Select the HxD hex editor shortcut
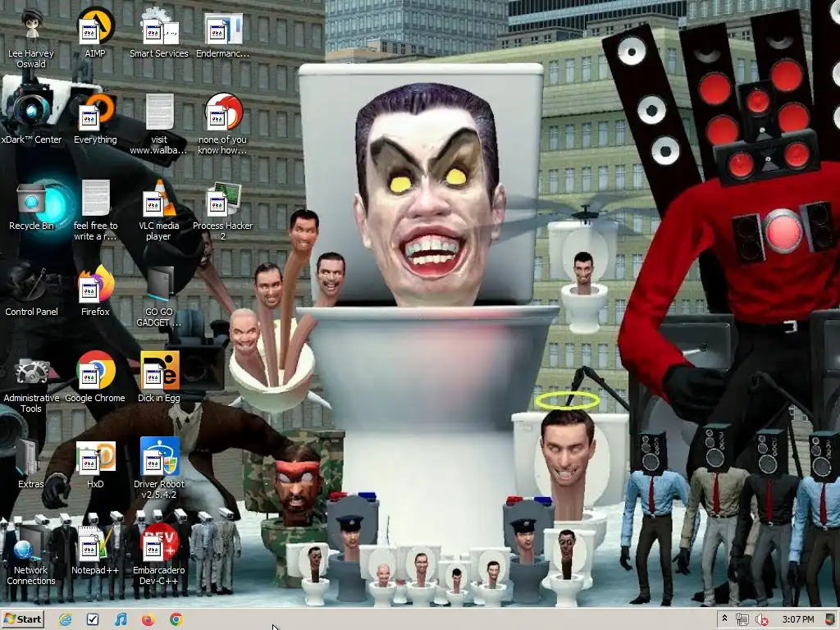 point(95,464)
